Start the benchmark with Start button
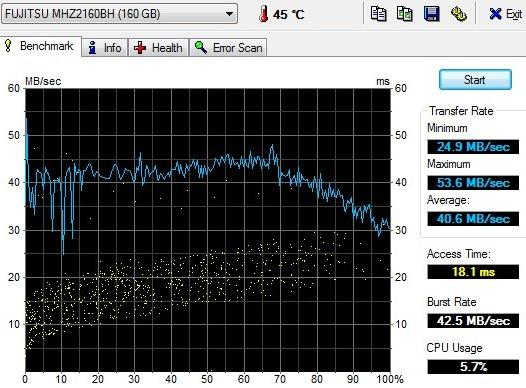 475,80
